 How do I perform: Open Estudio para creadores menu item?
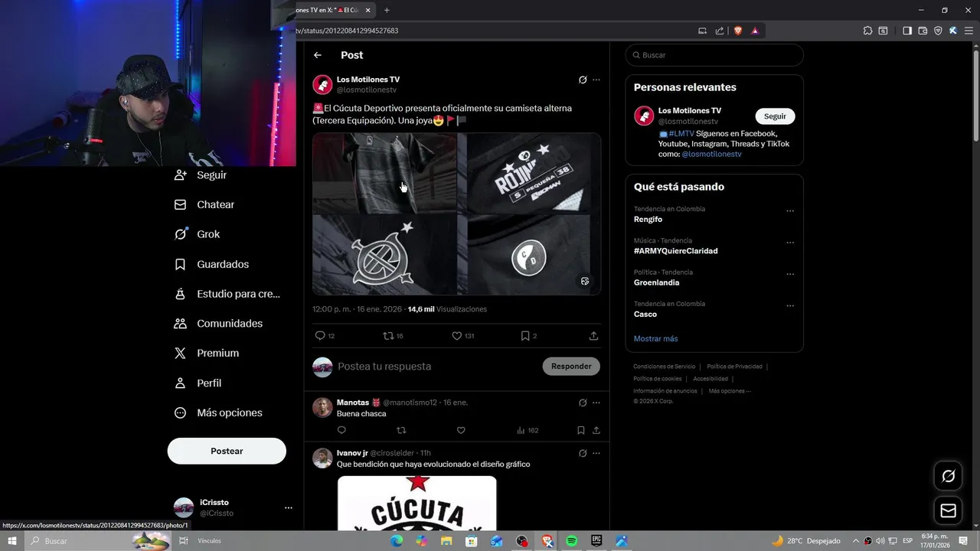pos(227,294)
